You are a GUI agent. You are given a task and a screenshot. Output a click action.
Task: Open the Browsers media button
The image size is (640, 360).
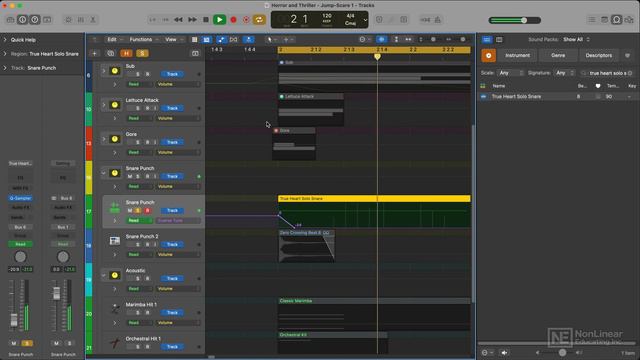629,20
